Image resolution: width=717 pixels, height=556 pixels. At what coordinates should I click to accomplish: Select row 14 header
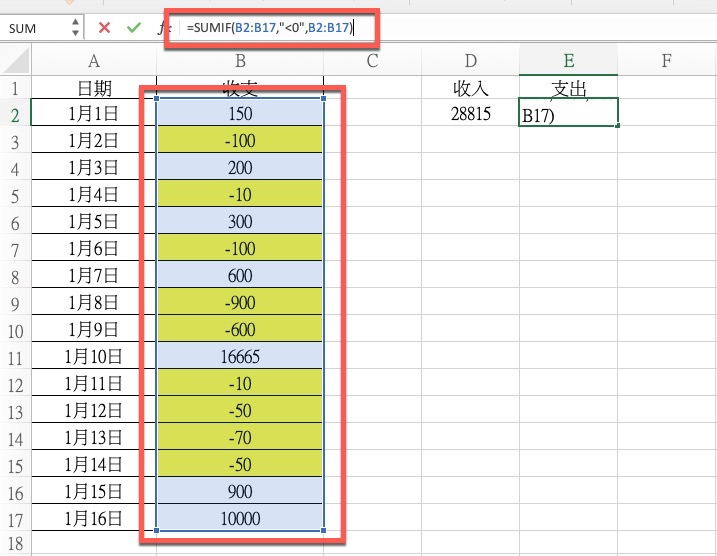[15, 438]
